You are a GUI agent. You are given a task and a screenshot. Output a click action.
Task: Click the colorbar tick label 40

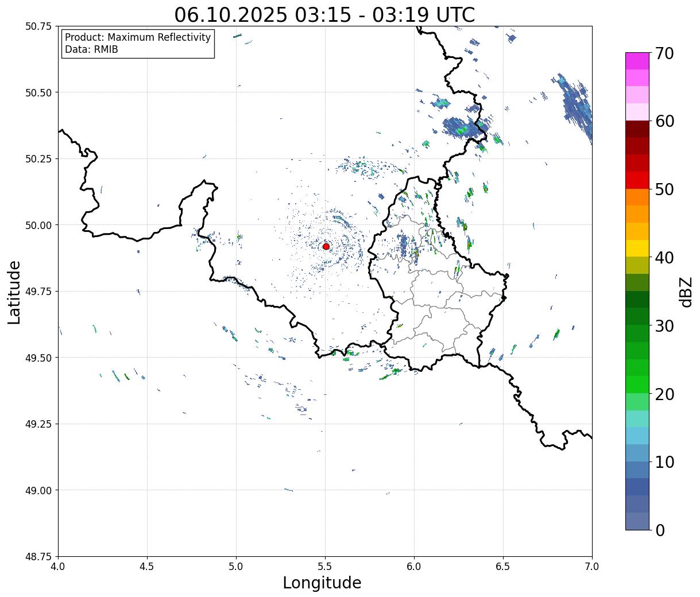664,258
